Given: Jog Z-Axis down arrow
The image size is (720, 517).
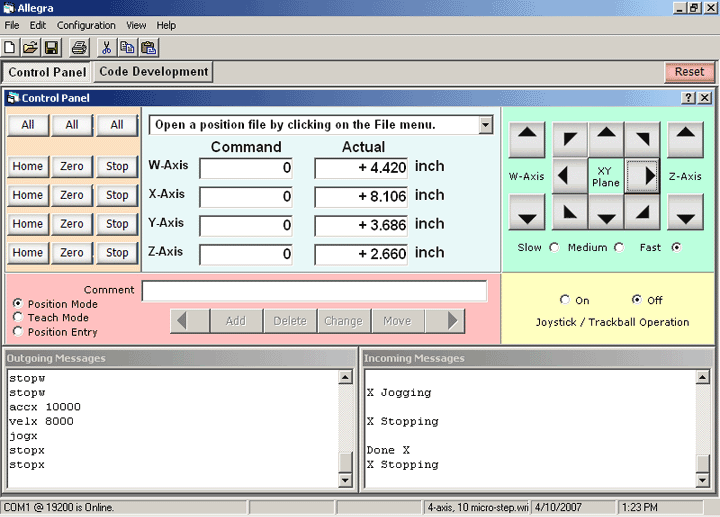Looking at the screenshot, I should (685, 212).
